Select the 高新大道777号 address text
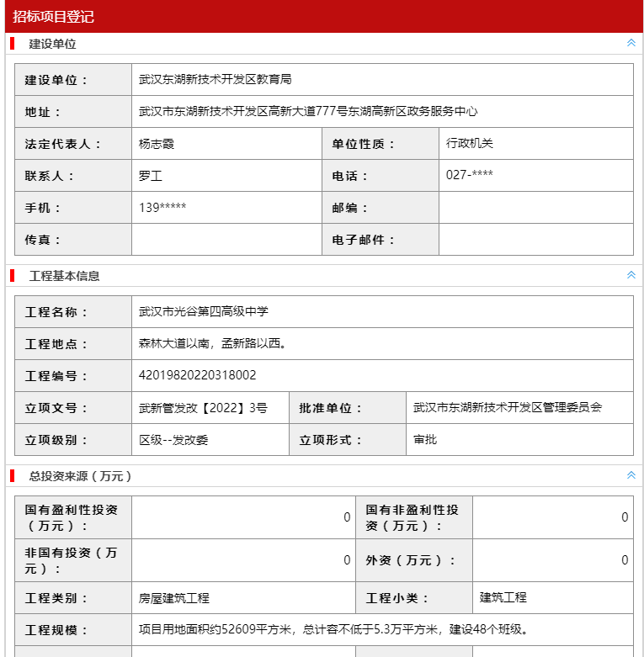Screen dimensions: 644x657 pyautogui.click(x=308, y=111)
